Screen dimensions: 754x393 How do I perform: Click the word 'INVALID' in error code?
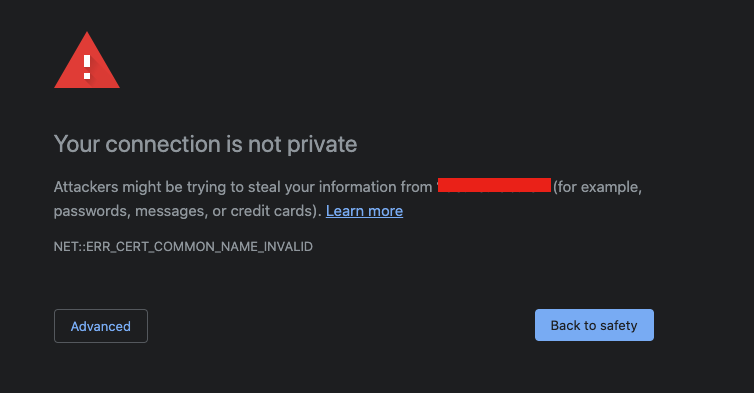point(288,247)
